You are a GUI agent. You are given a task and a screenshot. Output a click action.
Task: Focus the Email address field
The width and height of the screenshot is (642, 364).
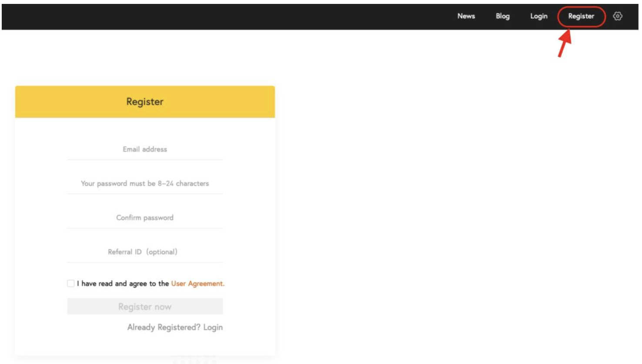click(145, 149)
